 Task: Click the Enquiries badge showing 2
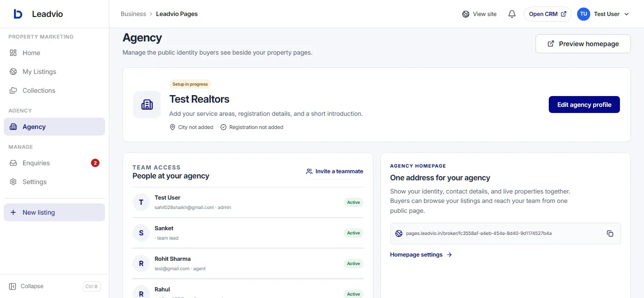[95, 163]
